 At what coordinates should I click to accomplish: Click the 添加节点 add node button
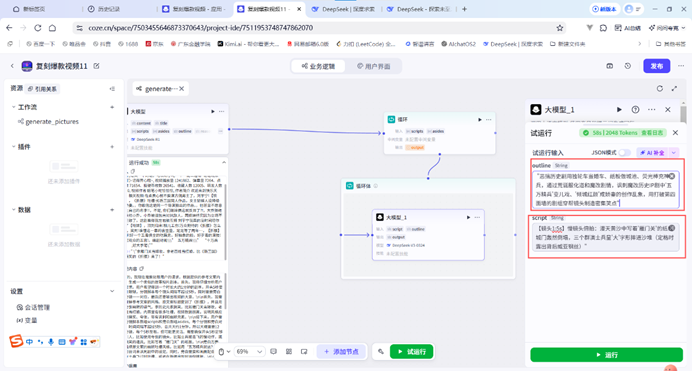341,352
